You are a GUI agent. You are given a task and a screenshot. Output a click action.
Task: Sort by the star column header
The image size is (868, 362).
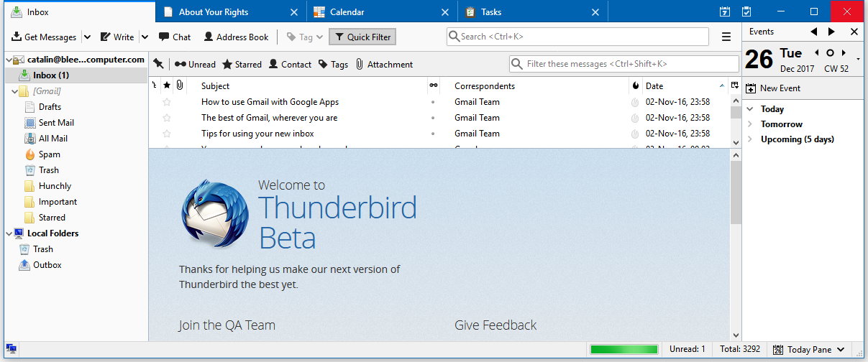(x=167, y=86)
